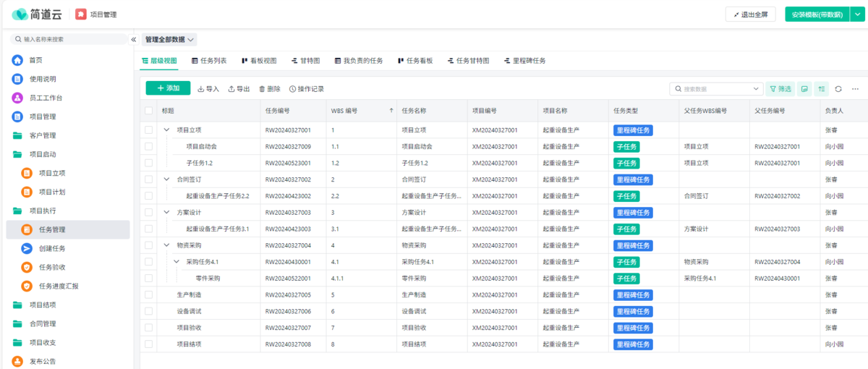
Task: Open the 管理全部数据 dropdown
Action: coord(170,40)
